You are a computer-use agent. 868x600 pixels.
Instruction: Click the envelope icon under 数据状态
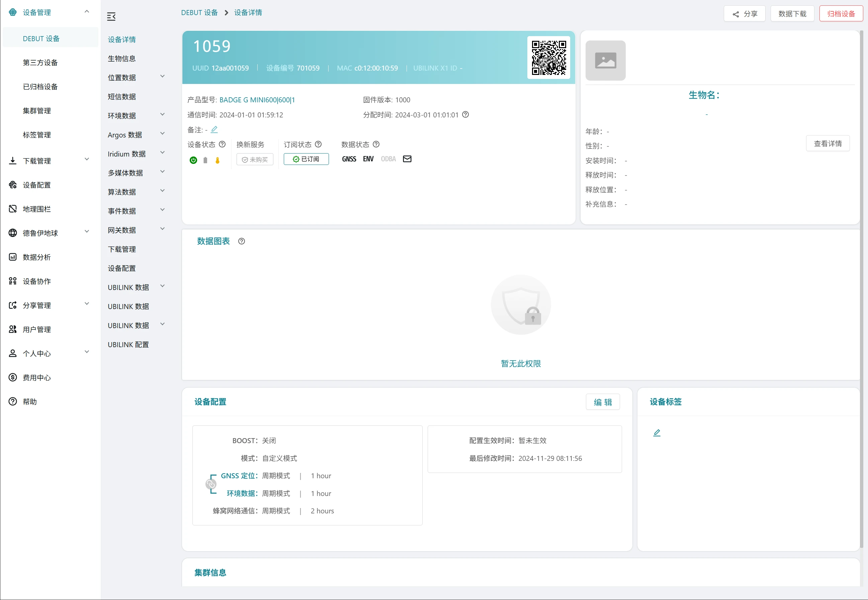(407, 159)
